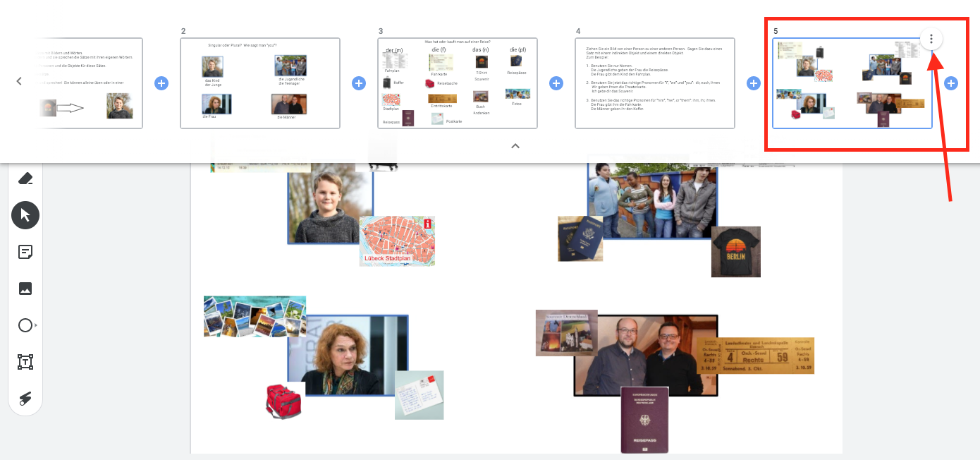Insert a new frame between frames 1 and 2
Viewport: 980px width, 460px height.
click(161, 83)
